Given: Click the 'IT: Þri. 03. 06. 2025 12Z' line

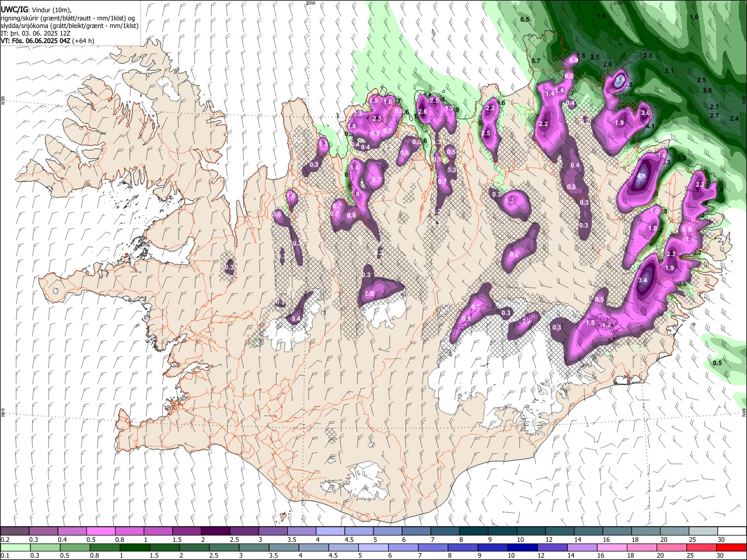Looking at the screenshot, I should pos(37,33).
